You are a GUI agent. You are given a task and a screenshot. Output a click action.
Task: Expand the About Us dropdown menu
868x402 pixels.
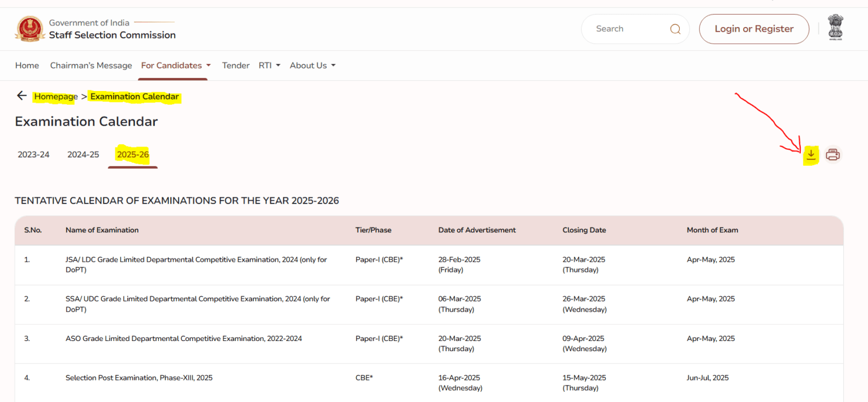[313, 66]
